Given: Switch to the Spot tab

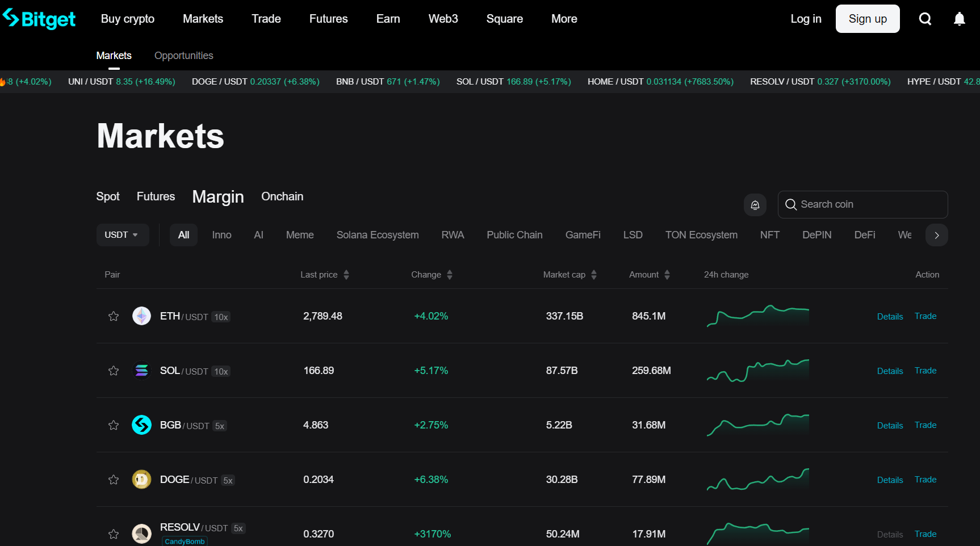Looking at the screenshot, I should [108, 196].
